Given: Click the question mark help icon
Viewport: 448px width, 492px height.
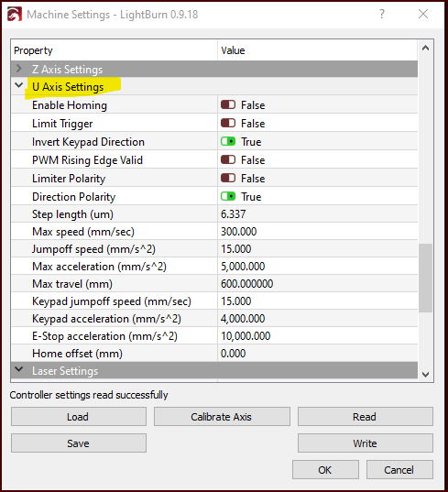Looking at the screenshot, I should 381,14.
